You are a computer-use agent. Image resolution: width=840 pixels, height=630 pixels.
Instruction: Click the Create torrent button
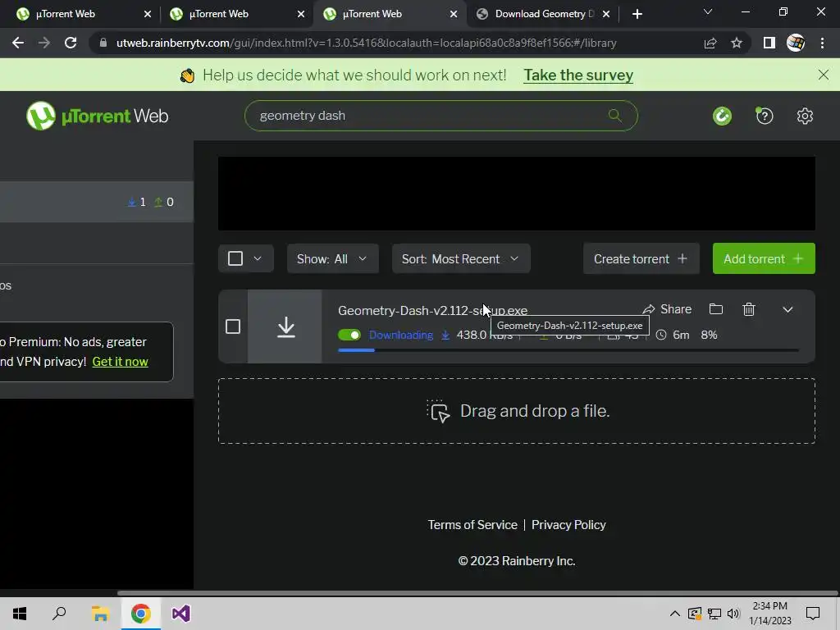(x=641, y=258)
